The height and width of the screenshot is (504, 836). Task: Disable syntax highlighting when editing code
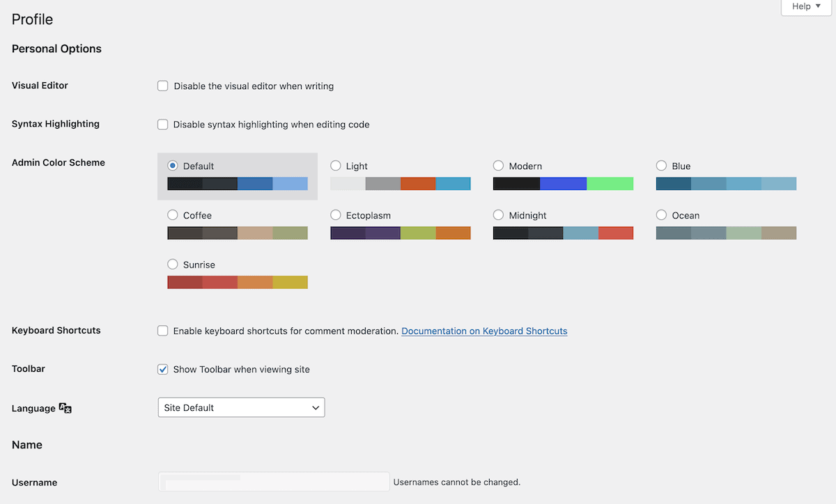[x=162, y=124]
